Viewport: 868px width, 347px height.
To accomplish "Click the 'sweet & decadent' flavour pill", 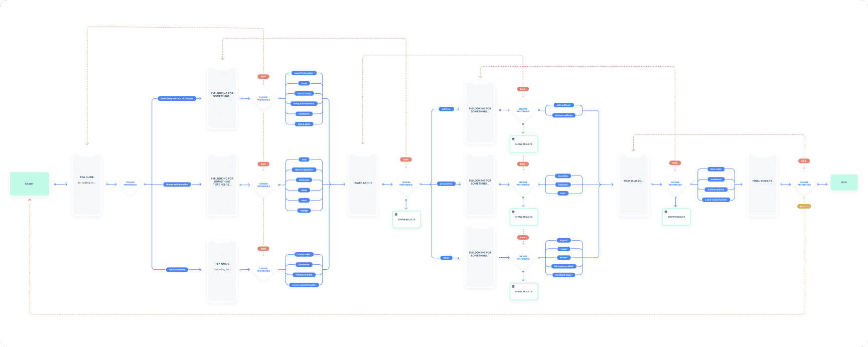I will [x=304, y=73].
